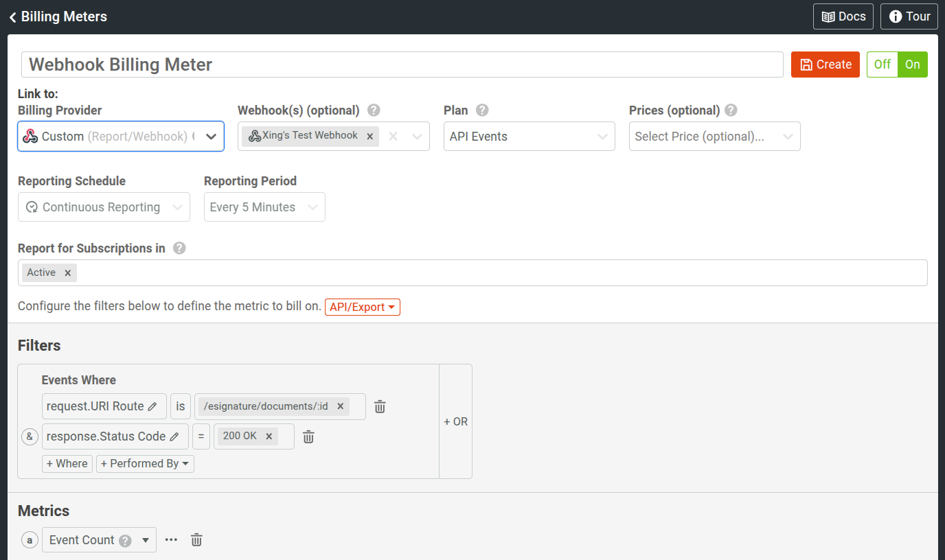Return to the Billing Meters list

pyautogui.click(x=58, y=16)
